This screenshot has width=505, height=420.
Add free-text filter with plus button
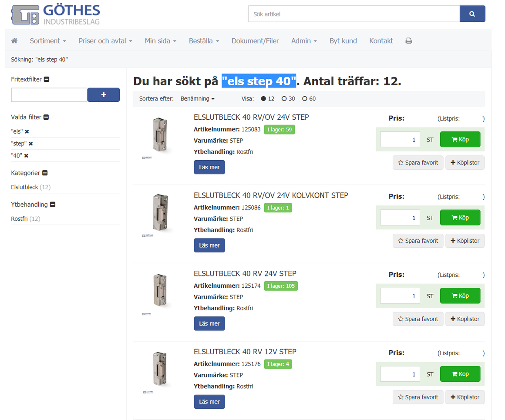[103, 95]
